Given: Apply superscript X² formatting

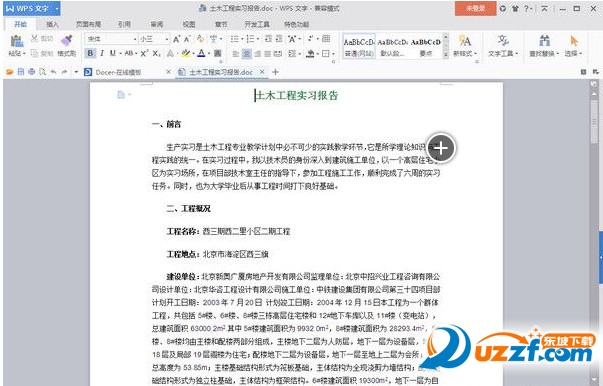Looking at the screenshot, I should (x=144, y=53).
